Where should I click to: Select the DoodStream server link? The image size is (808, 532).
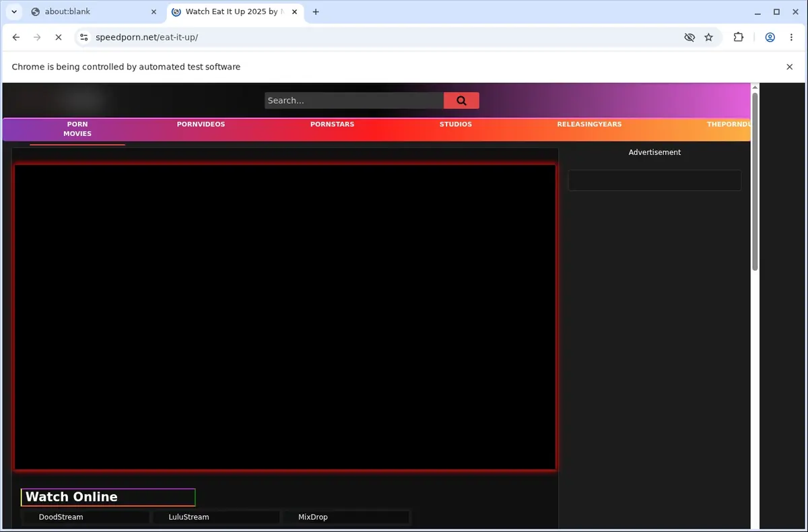(x=86, y=517)
